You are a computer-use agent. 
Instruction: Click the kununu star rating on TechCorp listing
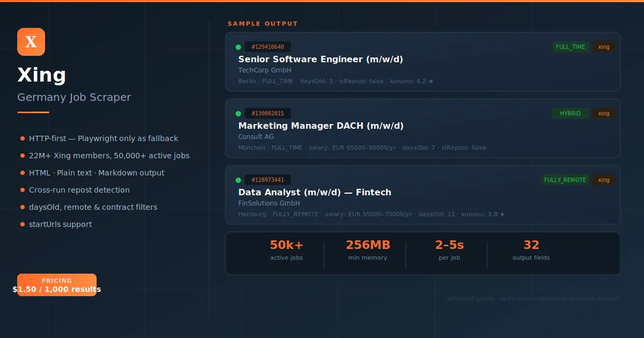point(431,81)
